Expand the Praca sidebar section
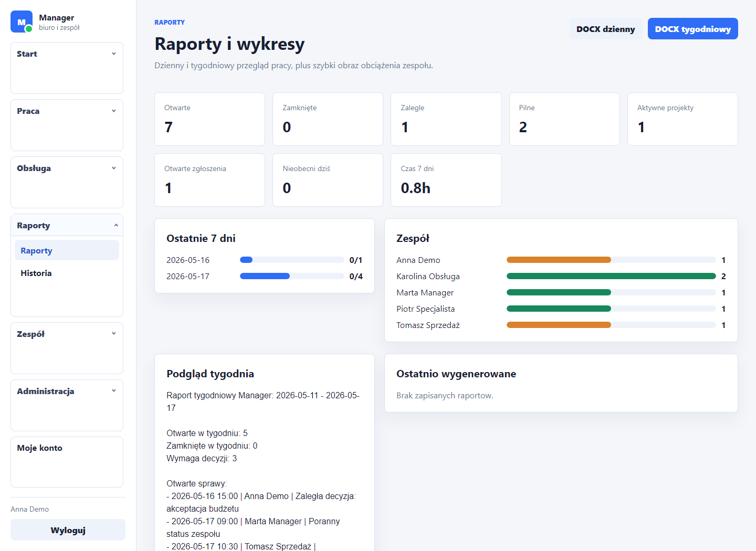 click(67, 111)
